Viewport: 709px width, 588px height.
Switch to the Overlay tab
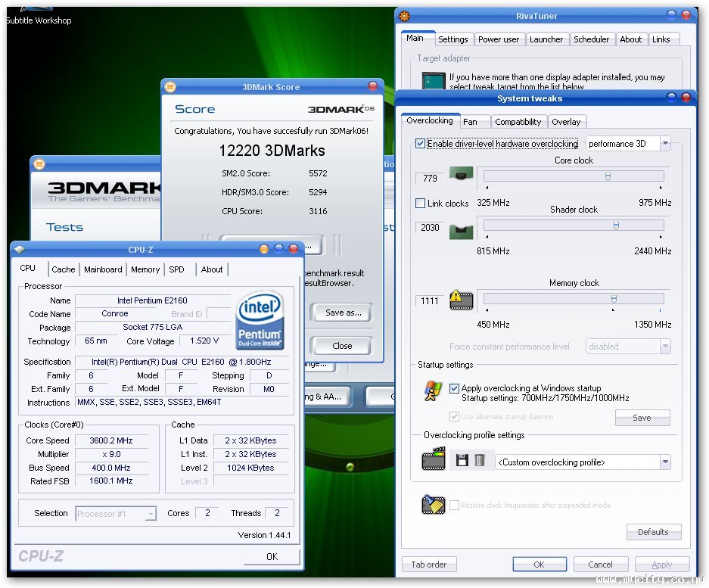pos(566,122)
